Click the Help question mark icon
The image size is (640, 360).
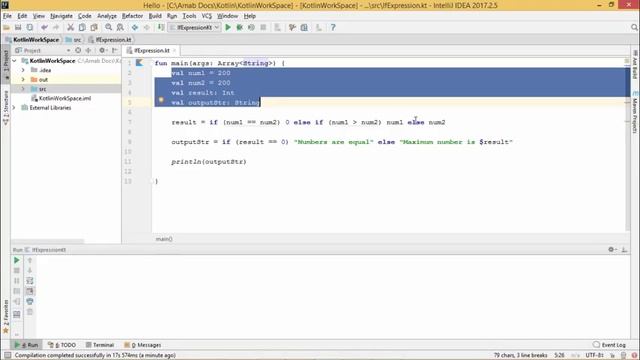click(333, 27)
